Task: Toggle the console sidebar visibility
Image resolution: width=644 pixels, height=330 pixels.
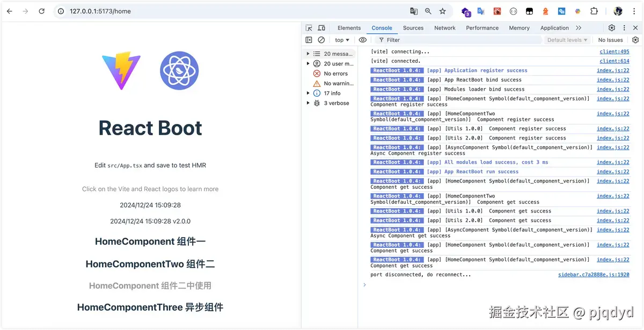Action: click(309, 40)
